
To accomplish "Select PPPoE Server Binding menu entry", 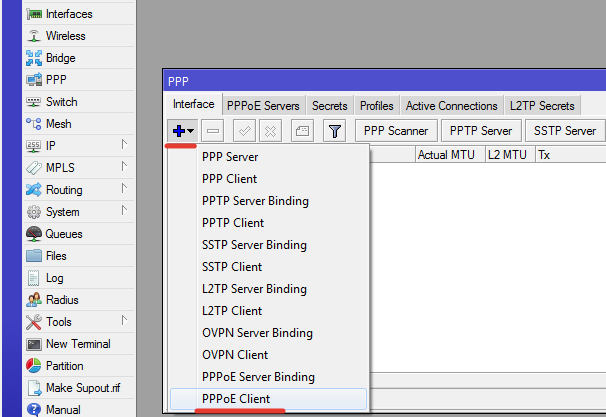I will (x=269, y=377).
